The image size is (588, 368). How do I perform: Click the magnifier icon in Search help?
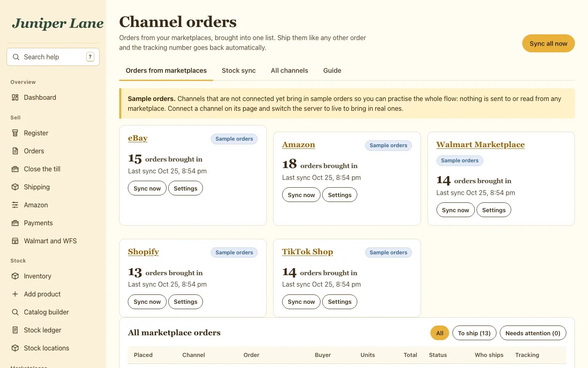tap(16, 57)
